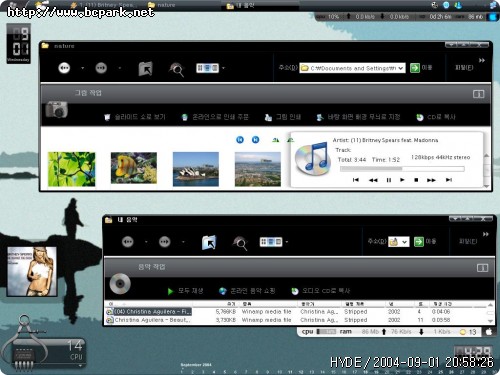The width and height of the screenshot is (500, 375).
Task: Expand address bar dropdown in nature window
Action: [401, 68]
